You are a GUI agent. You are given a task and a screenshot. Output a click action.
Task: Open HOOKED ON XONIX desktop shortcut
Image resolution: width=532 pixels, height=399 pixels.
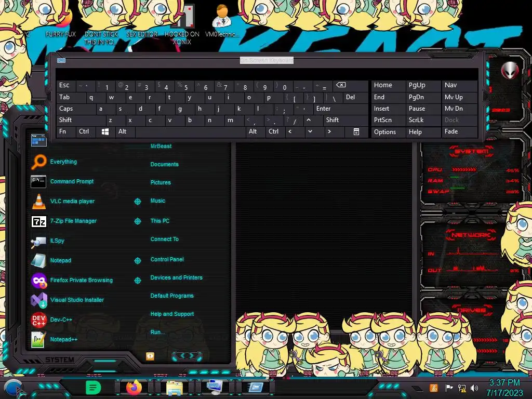pyautogui.click(x=182, y=25)
